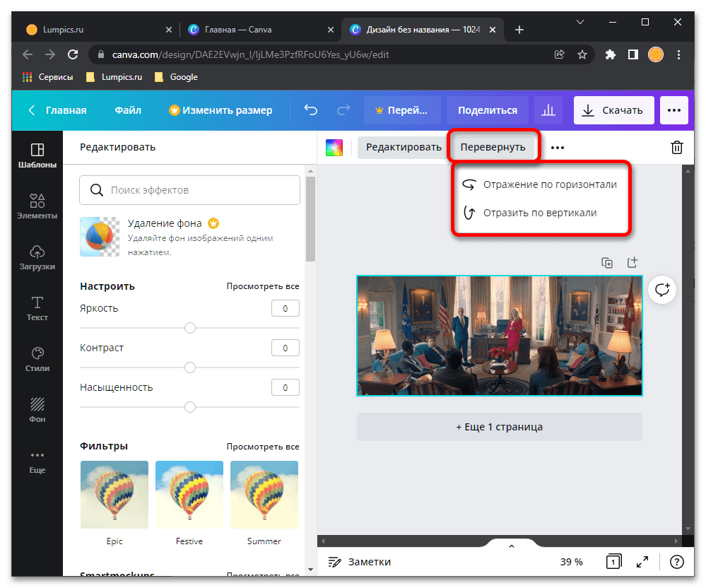
Task: Click the Контраст value field
Action: [285, 348]
